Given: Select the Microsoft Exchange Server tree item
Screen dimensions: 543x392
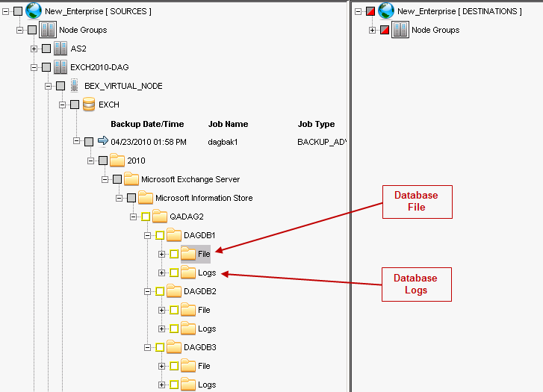Looking at the screenshot, I should click(x=190, y=179).
